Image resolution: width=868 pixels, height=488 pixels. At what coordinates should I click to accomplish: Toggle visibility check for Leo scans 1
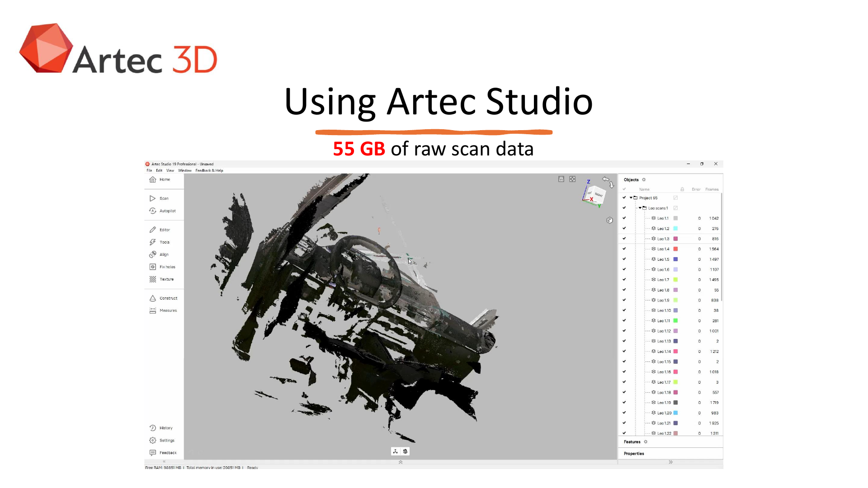tap(624, 208)
